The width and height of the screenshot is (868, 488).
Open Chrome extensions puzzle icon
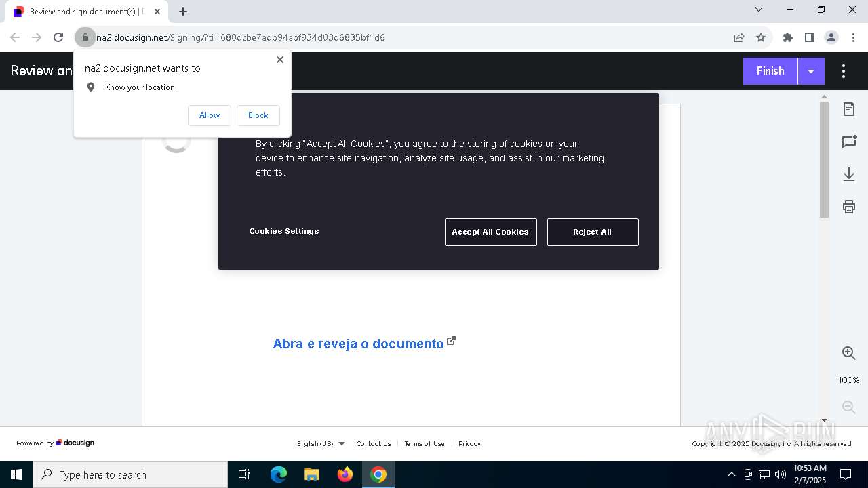(x=788, y=37)
